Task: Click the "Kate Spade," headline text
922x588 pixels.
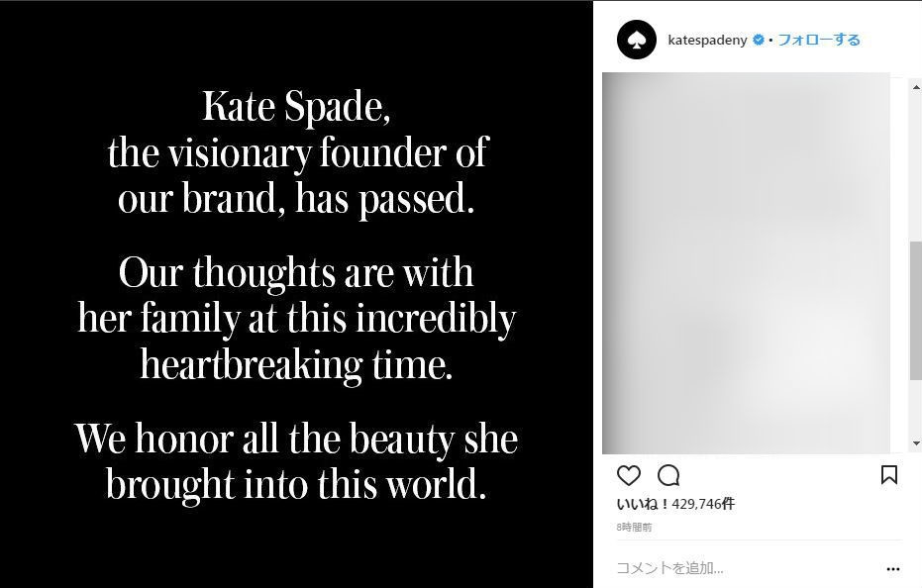Action: 296,107
